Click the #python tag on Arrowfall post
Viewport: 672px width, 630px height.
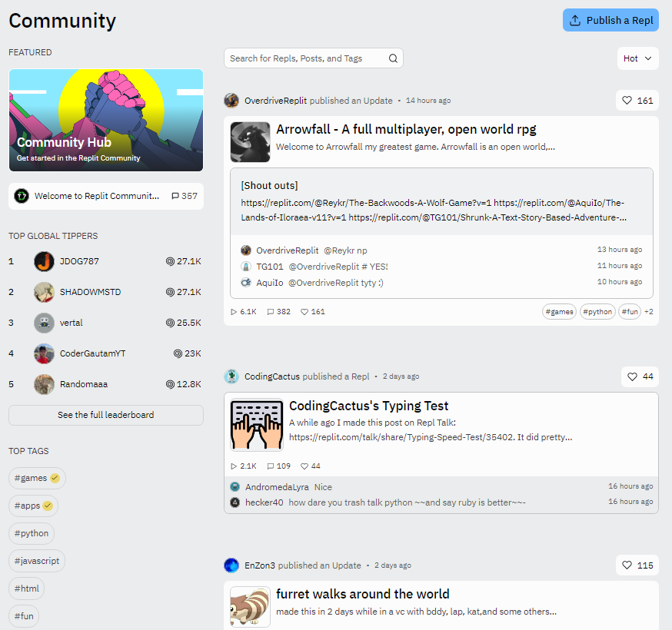[597, 312]
